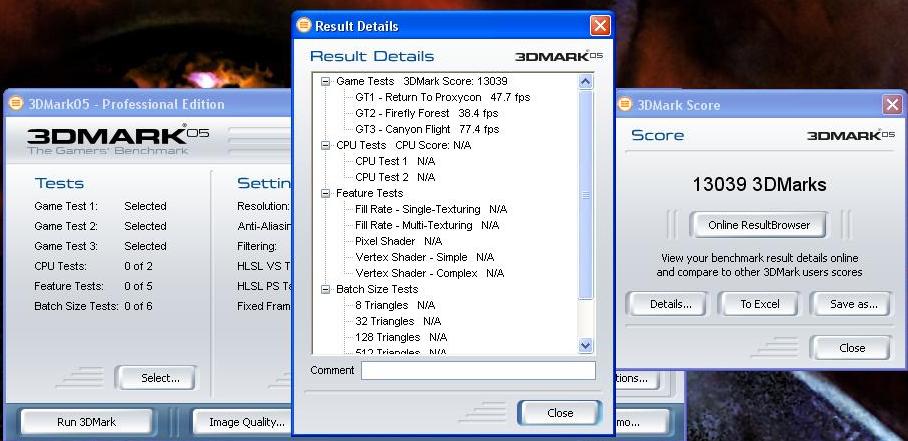The image size is (908, 441).
Task: Click the 3DMark Score window title icon
Action: (x=625, y=104)
